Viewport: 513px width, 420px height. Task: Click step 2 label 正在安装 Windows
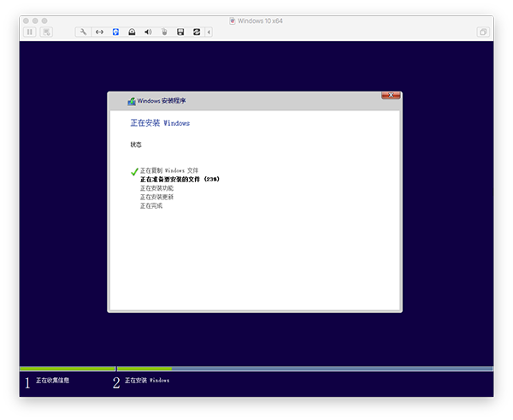(x=147, y=380)
